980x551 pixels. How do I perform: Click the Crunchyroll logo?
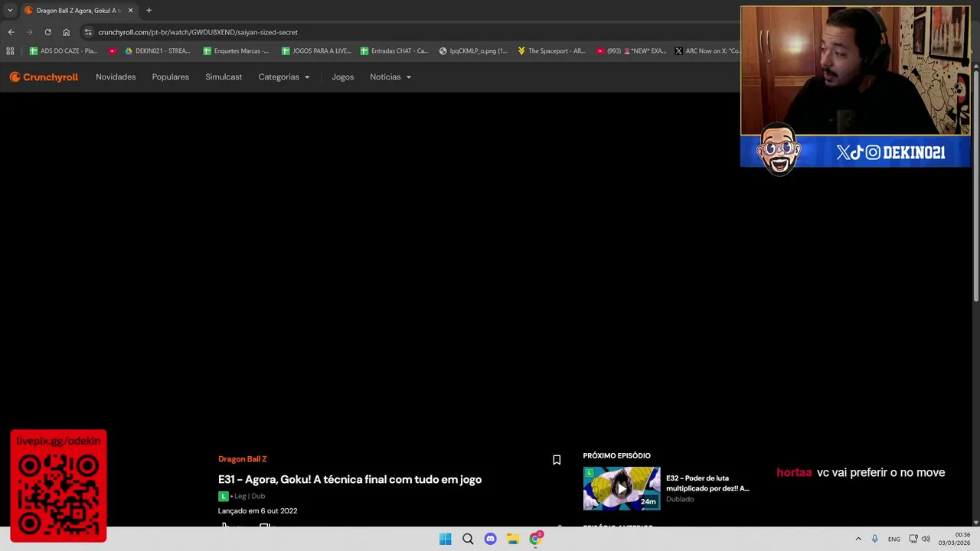point(44,77)
